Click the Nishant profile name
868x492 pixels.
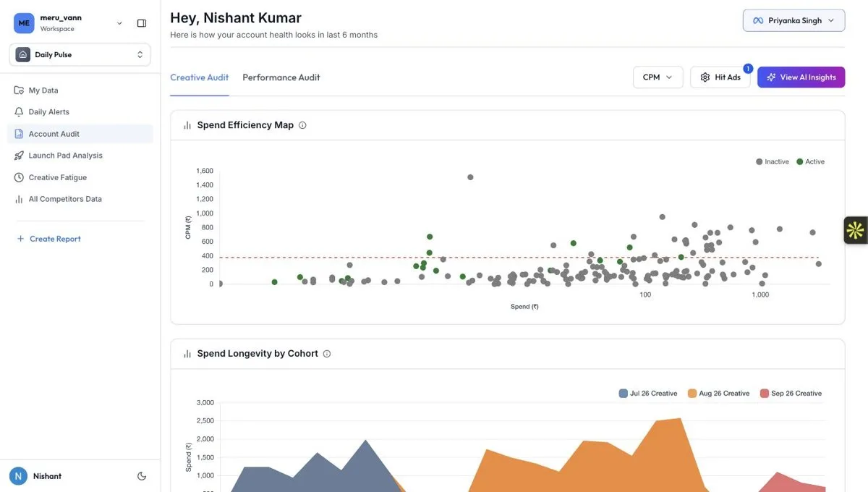tap(47, 476)
